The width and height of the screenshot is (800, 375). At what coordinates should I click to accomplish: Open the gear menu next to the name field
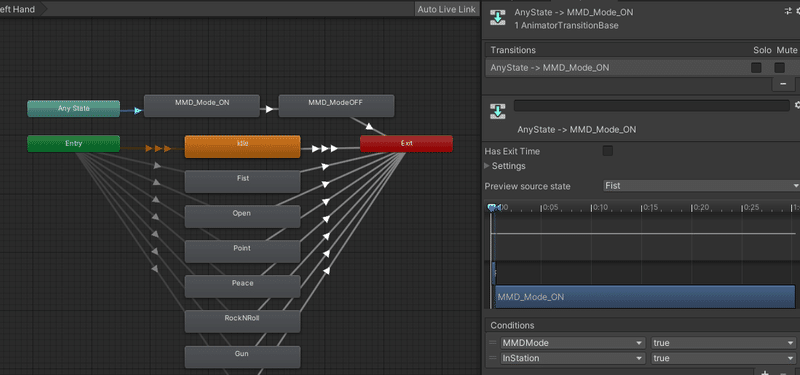[x=797, y=106]
